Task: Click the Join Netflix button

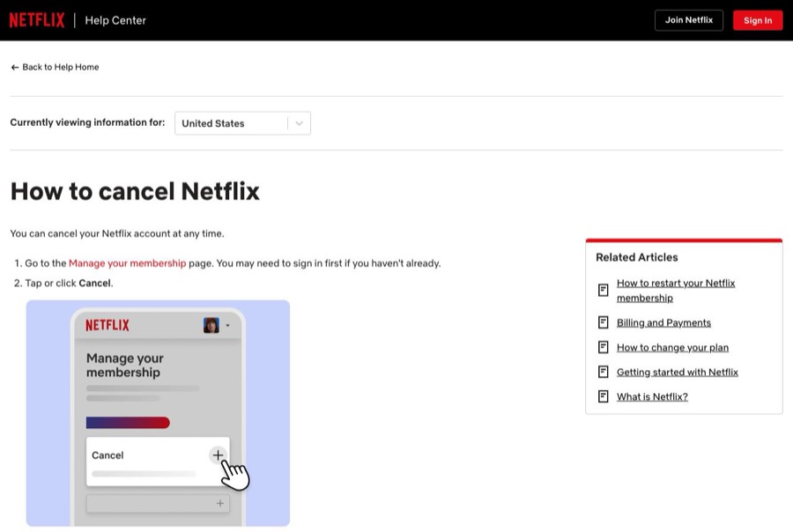Action: click(x=689, y=20)
